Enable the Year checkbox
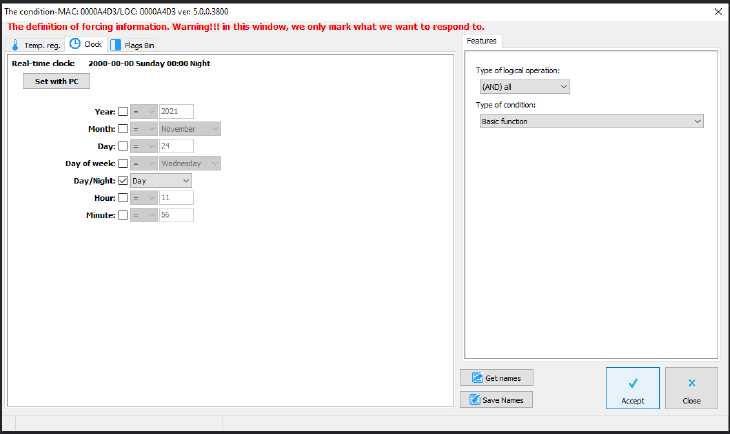 123,112
